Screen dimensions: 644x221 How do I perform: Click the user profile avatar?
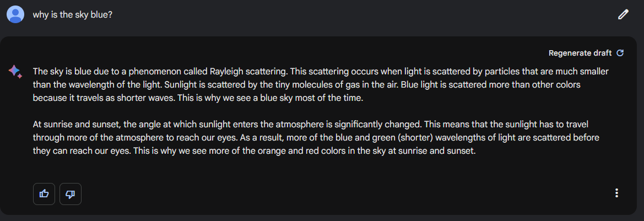pyautogui.click(x=15, y=14)
